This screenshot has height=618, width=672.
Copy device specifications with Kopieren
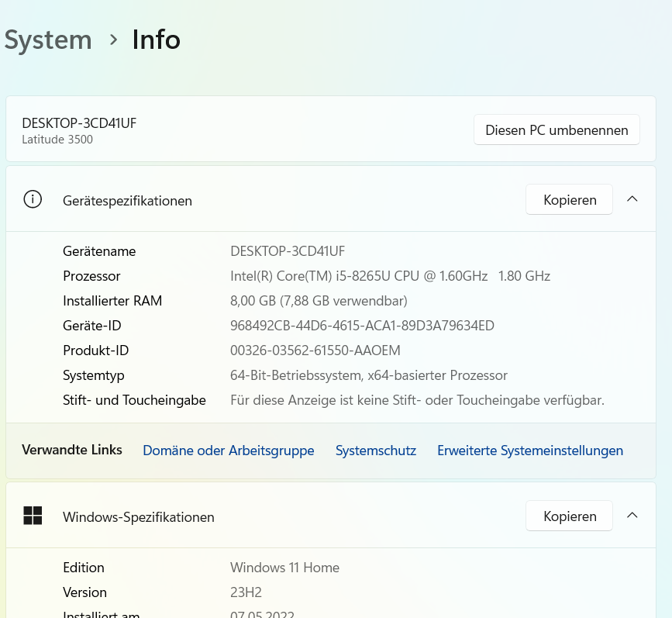(x=569, y=199)
